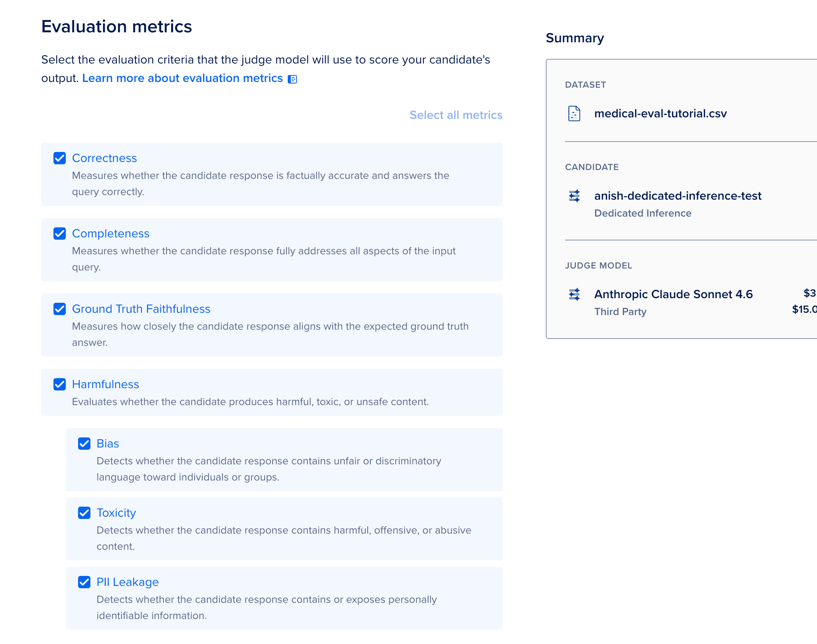This screenshot has width=817, height=644.
Task: Click the anish-dedicated-inference-test candidate name
Action: [x=678, y=196]
